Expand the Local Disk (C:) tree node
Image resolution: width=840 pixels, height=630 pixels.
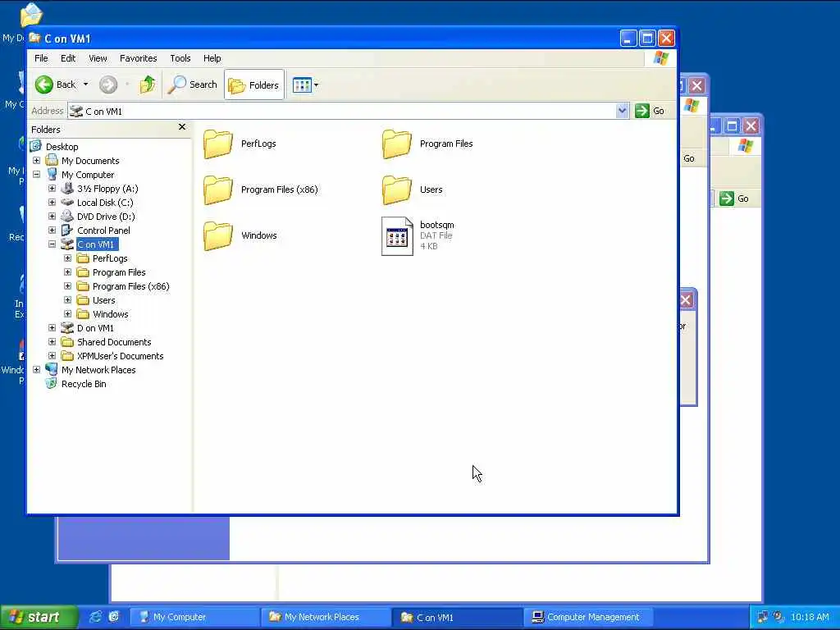point(52,203)
